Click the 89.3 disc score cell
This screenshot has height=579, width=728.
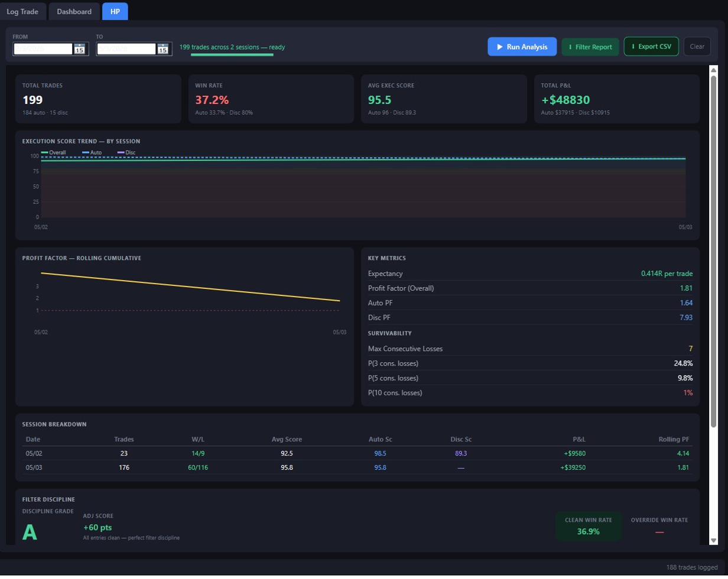(x=461, y=453)
